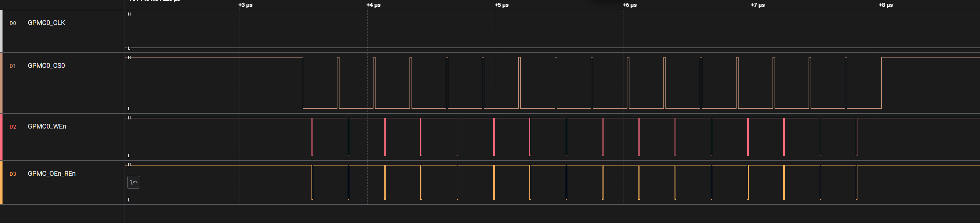Click the D0 channel number
The width and height of the screenshot is (980, 223).
pos(13,23)
